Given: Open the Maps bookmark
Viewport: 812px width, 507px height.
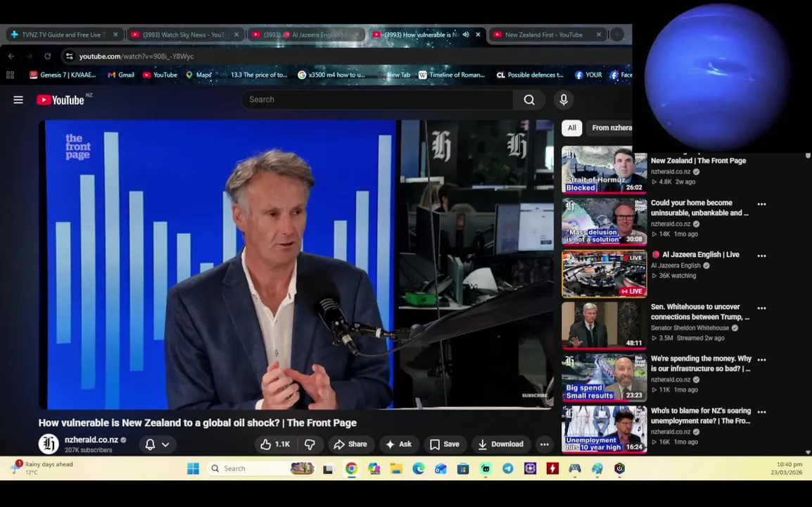Looking at the screenshot, I should coord(198,75).
